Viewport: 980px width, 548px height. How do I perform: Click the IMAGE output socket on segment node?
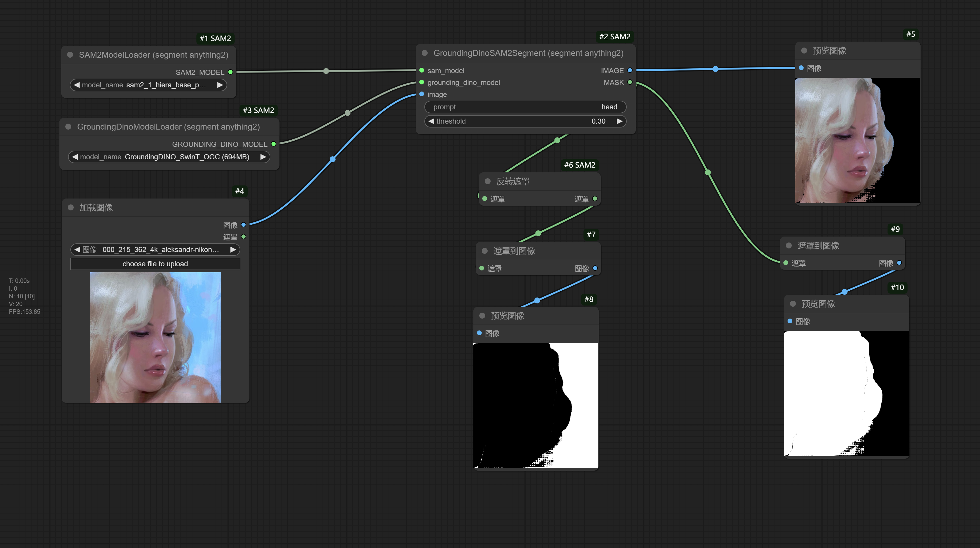(x=630, y=70)
